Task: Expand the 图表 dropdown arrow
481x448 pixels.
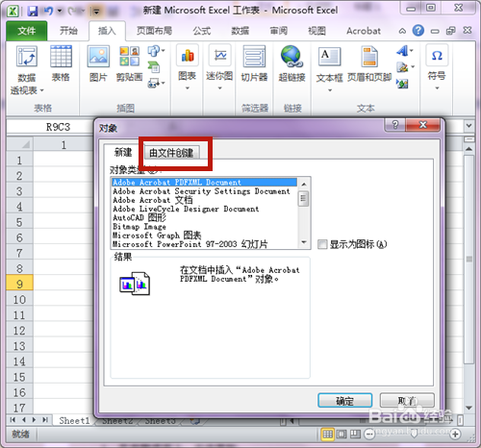Action: (x=188, y=87)
